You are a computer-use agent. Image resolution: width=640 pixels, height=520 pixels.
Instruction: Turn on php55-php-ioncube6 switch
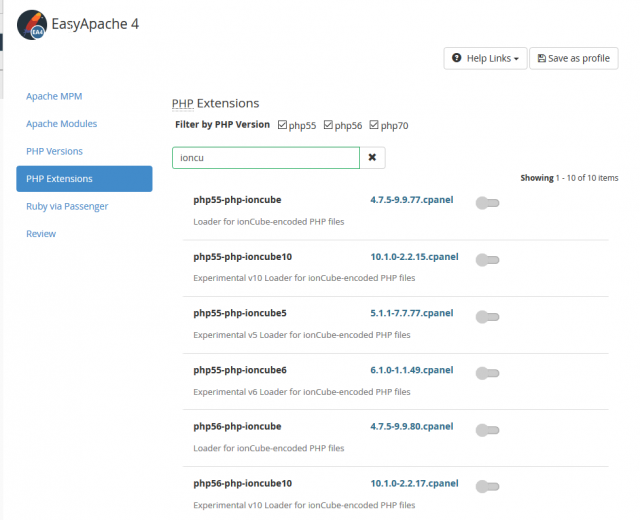(x=487, y=373)
